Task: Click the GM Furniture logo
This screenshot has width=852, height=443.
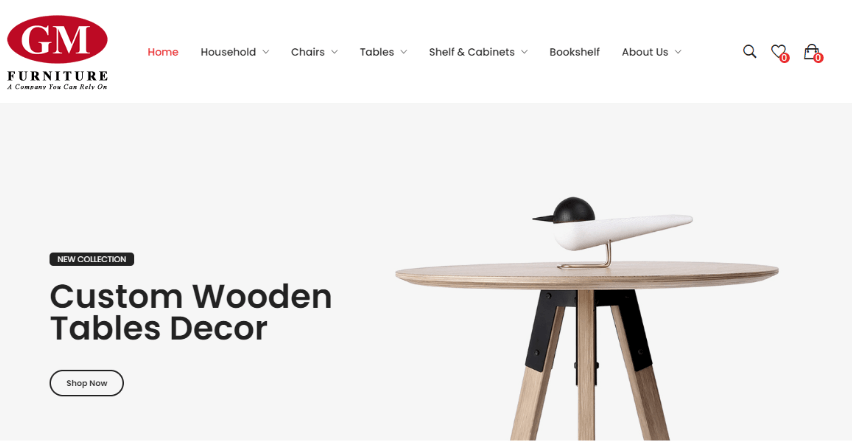Action: click(57, 52)
